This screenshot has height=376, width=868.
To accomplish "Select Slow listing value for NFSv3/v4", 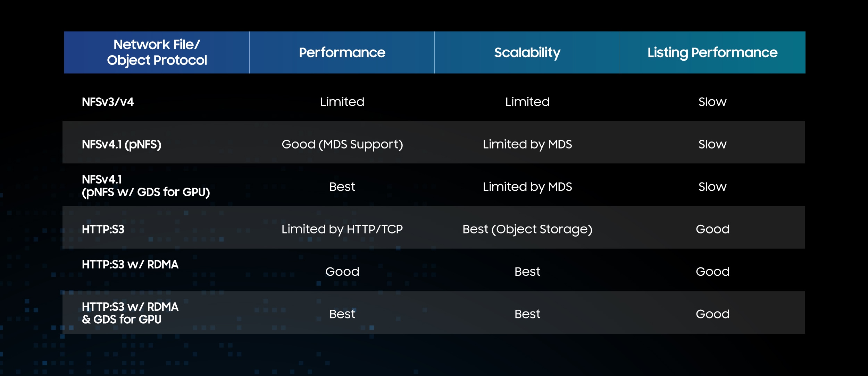I will click(x=712, y=102).
